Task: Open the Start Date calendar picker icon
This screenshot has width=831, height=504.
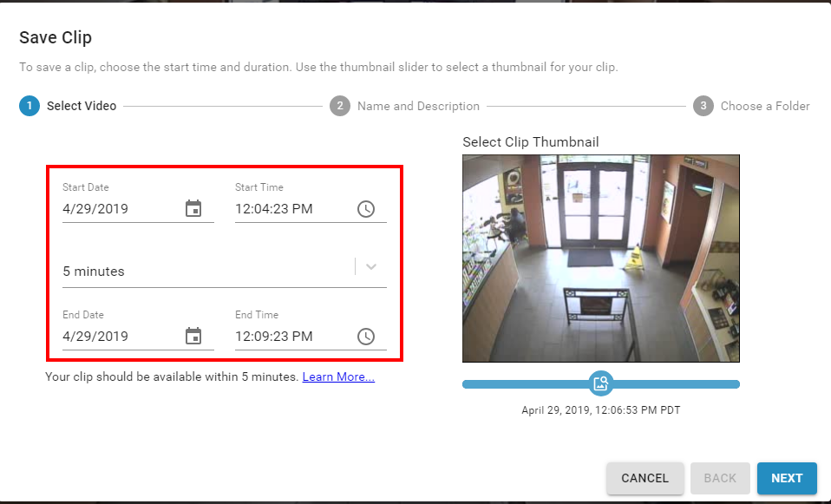Action: pos(193,209)
